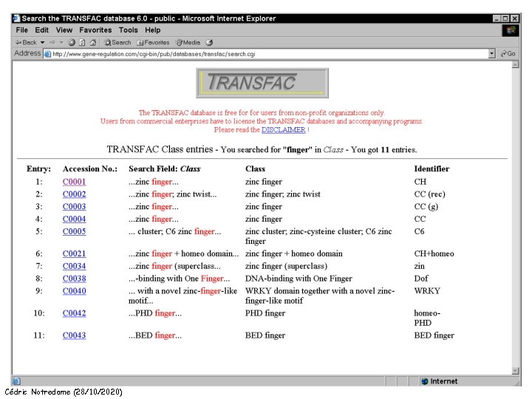Image resolution: width=532 pixels, height=399 pixels.
Task: Open accession link C0043
Action: tap(74, 335)
